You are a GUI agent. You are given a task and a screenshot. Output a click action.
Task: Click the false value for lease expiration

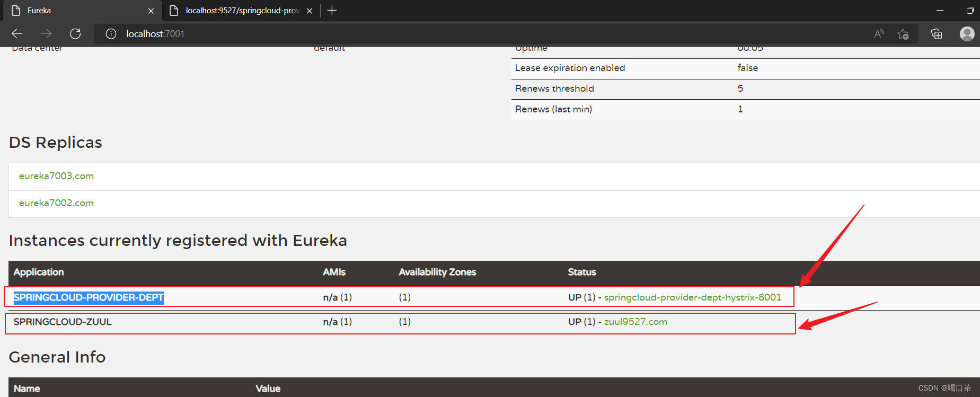tap(747, 68)
